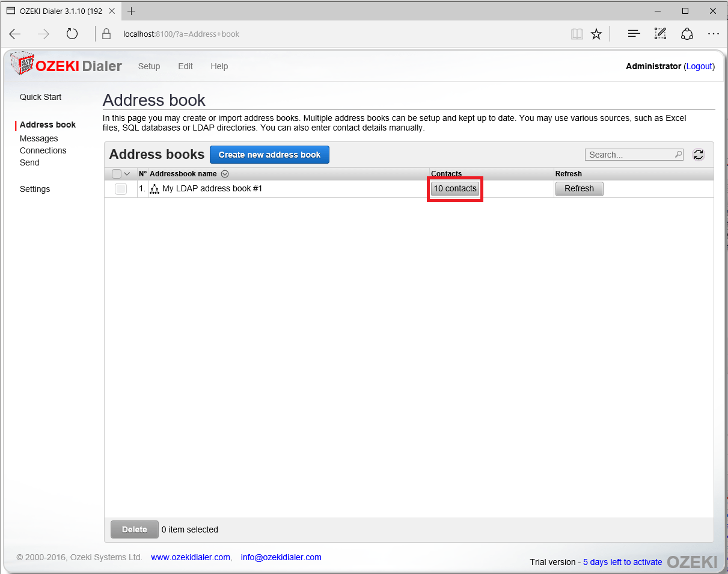The height and width of the screenshot is (574, 728).
Task: Open the Addressbook name sort chevron
Action: click(x=225, y=173)
